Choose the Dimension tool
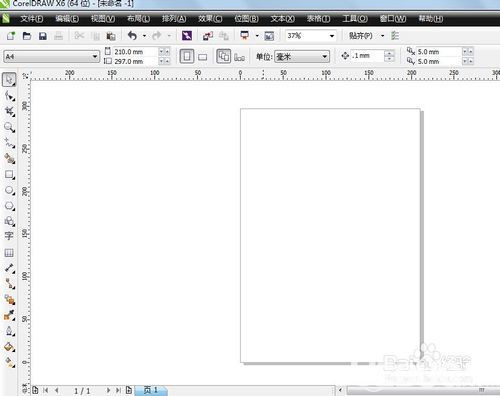This screenshot has height=396, width=500. [x=9, y=268]
